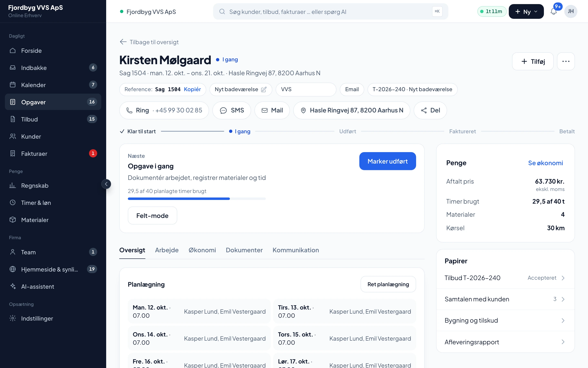
Task: Open the VVS category dropdown
Action: tap(306, 89)
